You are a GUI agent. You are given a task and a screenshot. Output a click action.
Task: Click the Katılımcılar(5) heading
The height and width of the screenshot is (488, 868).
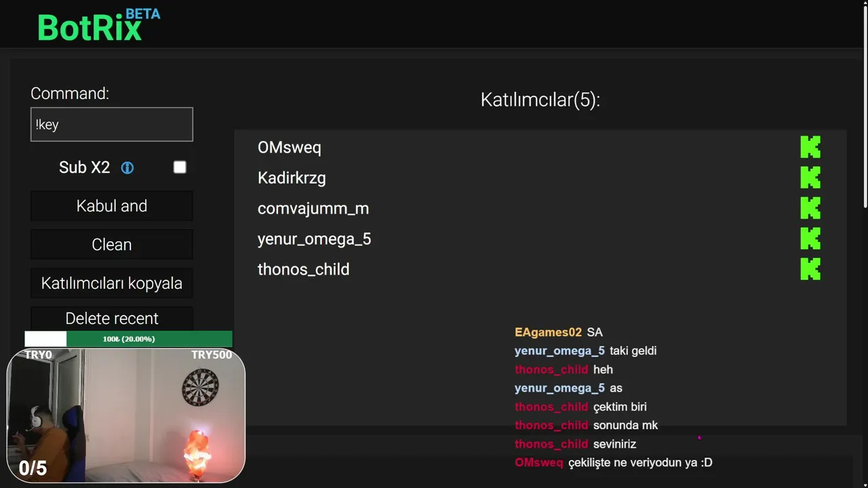click(x=540, y=100)
